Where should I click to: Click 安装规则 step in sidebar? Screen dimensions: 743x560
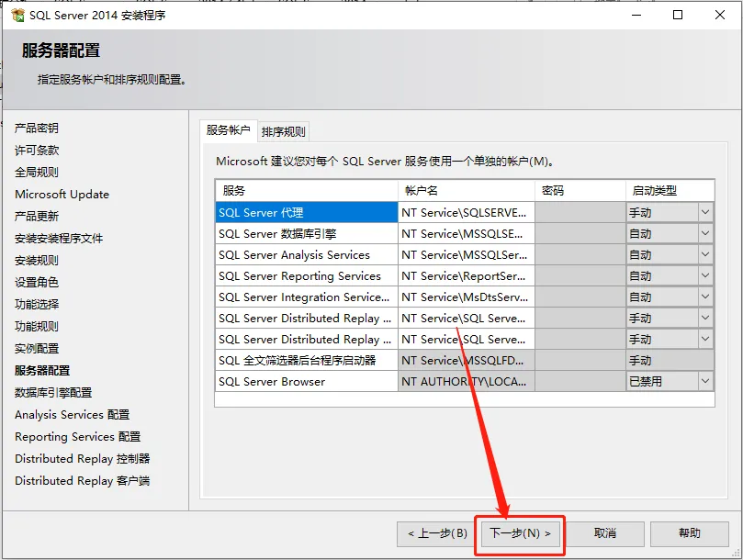37,260
